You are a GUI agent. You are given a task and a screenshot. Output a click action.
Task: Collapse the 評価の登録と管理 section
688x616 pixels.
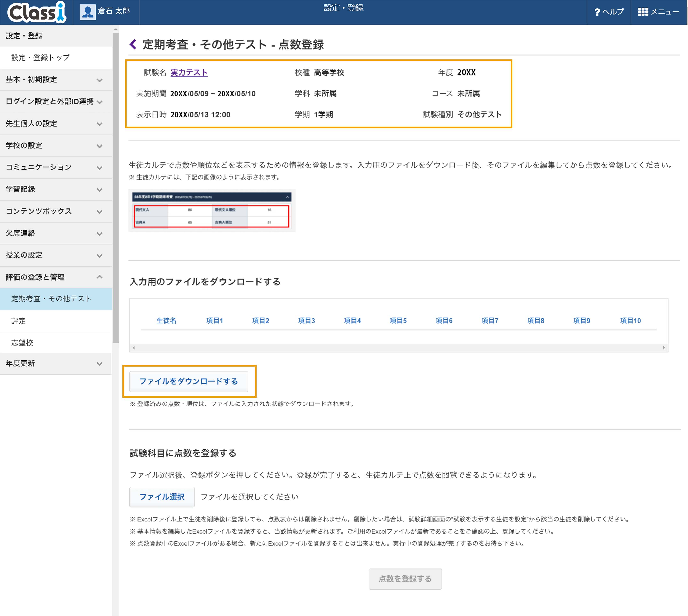click(x=56, y=277)
